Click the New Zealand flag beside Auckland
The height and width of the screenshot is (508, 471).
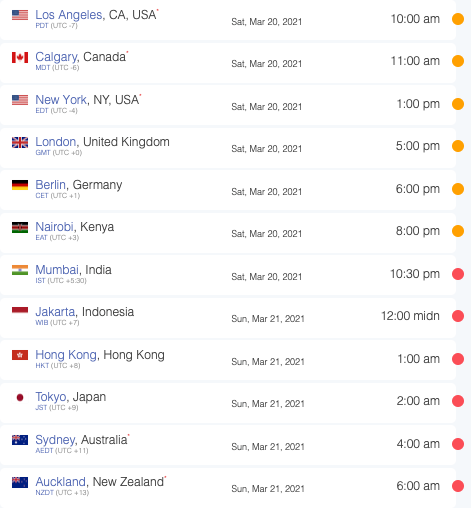(20, 482)
